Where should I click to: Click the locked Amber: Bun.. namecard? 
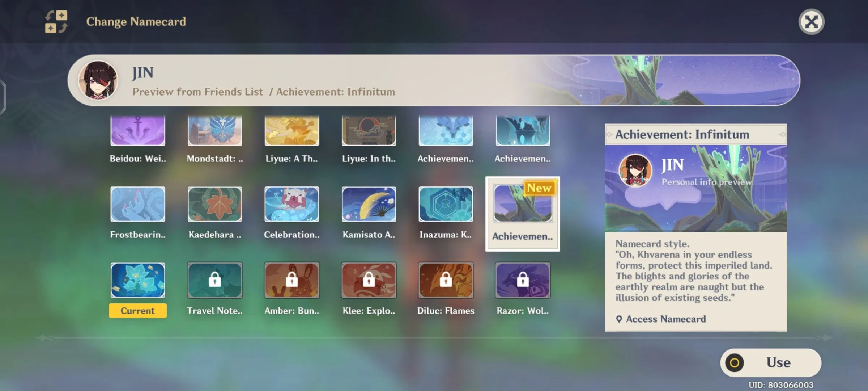pyautogui.click(x=292, y=280)
